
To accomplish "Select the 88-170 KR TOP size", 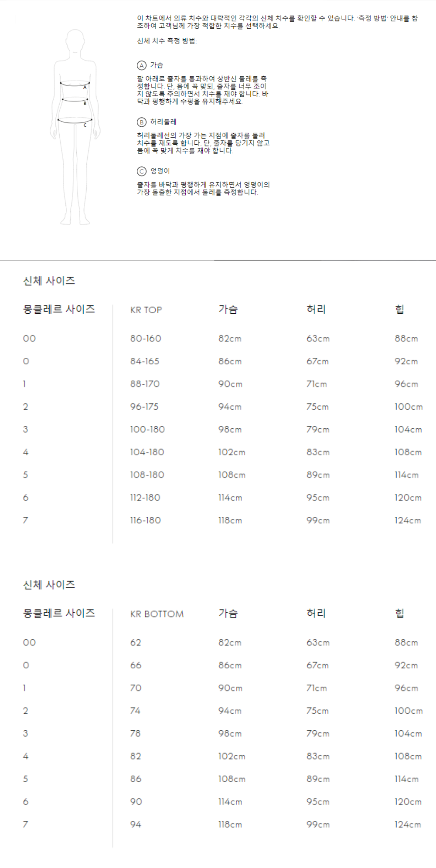I will coord(145,384).
